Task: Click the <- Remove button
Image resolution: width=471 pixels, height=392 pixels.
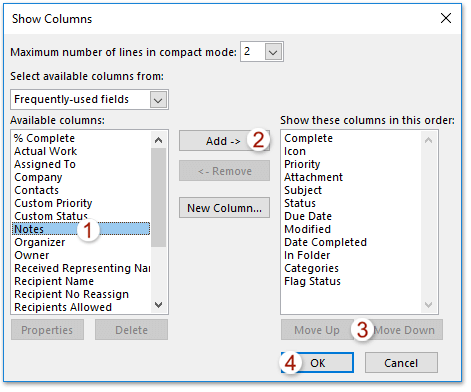Action: point(224,171)
